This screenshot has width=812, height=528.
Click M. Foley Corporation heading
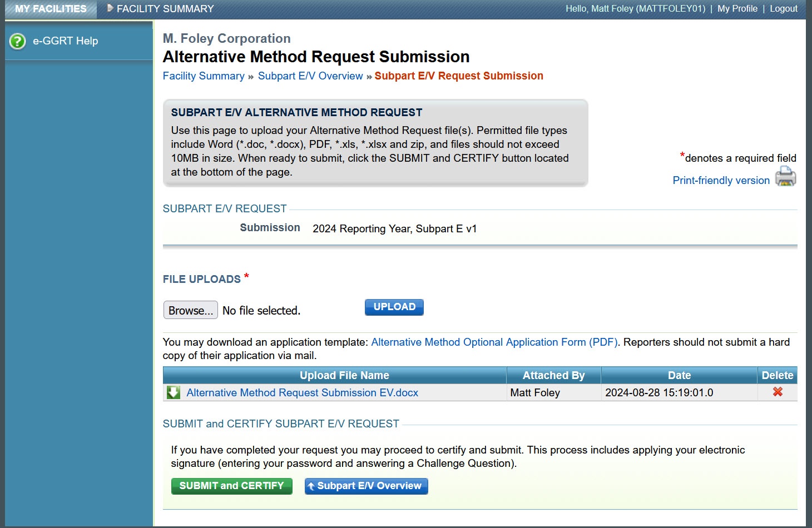tap(226, 38)
